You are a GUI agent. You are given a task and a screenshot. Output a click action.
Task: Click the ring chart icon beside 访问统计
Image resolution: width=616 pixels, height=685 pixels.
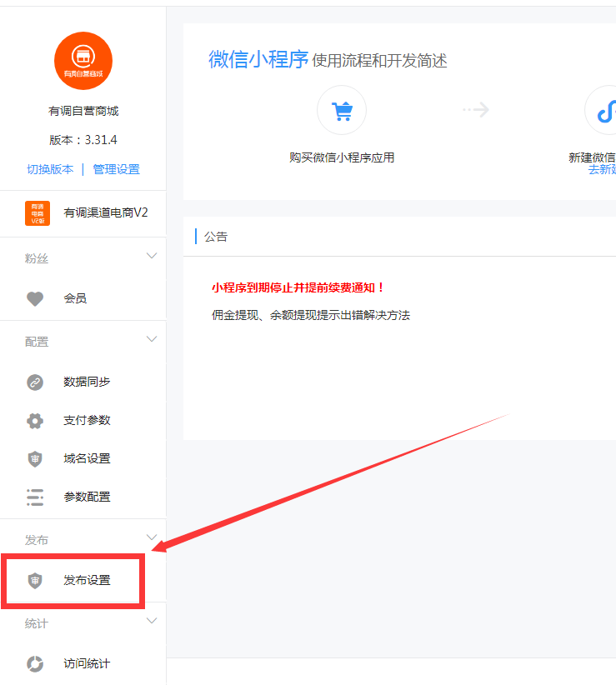[35, 664]
